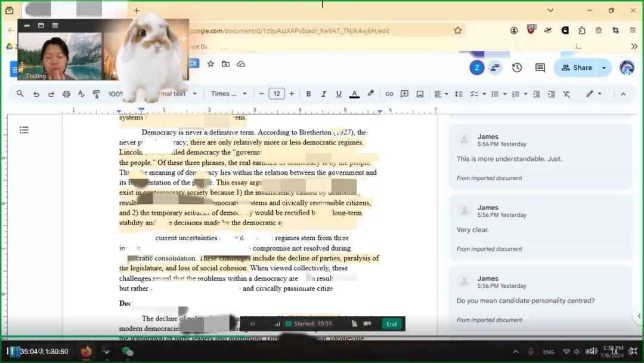Open WeChat from the taskbar
Screen dimensions: 644x363
tap(128, 352)
